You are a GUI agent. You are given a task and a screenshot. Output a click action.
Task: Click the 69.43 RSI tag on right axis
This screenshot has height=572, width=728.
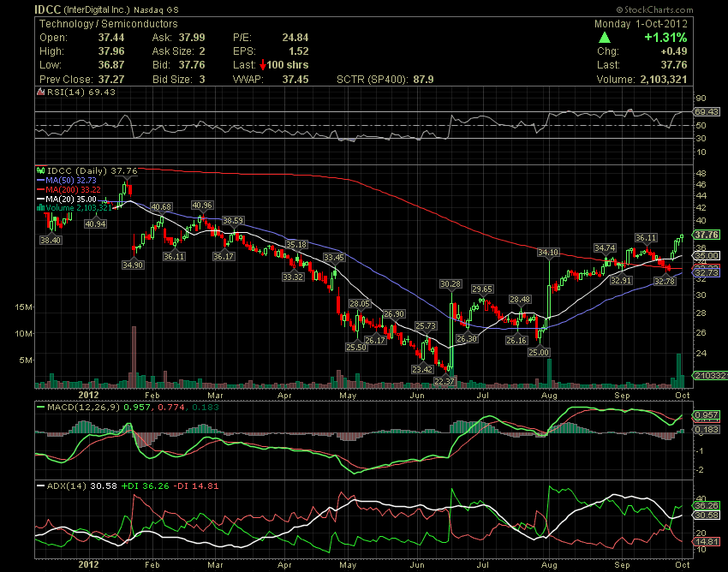[706, 112]
